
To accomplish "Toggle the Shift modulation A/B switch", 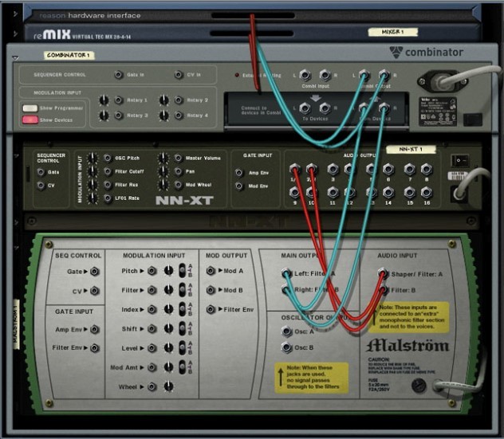I will 183,328.
